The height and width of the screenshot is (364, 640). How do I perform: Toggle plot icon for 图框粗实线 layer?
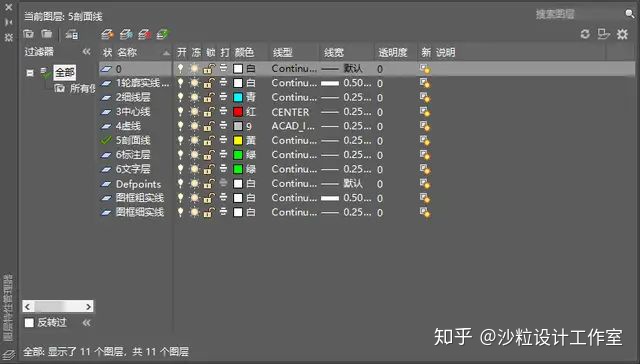pos(223,197)
